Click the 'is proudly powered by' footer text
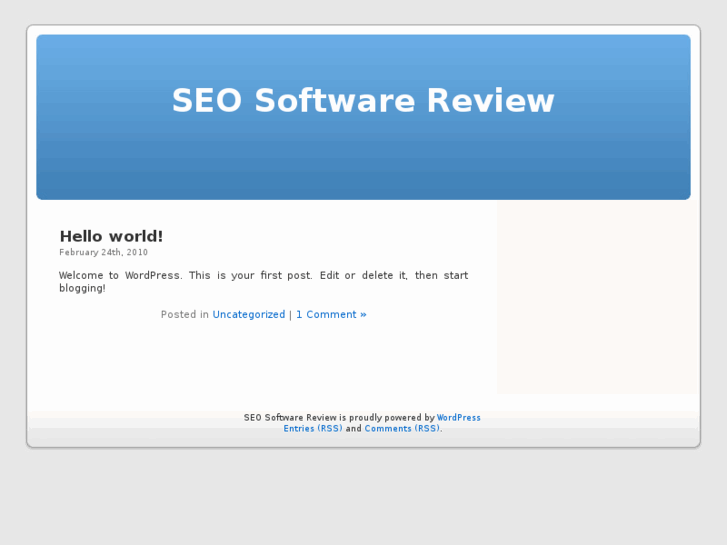This screenshot has width=727, height=545. (387, 417)
